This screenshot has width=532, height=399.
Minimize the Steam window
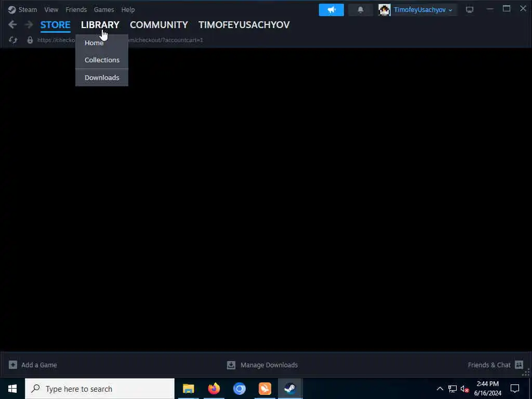point(490,9)
